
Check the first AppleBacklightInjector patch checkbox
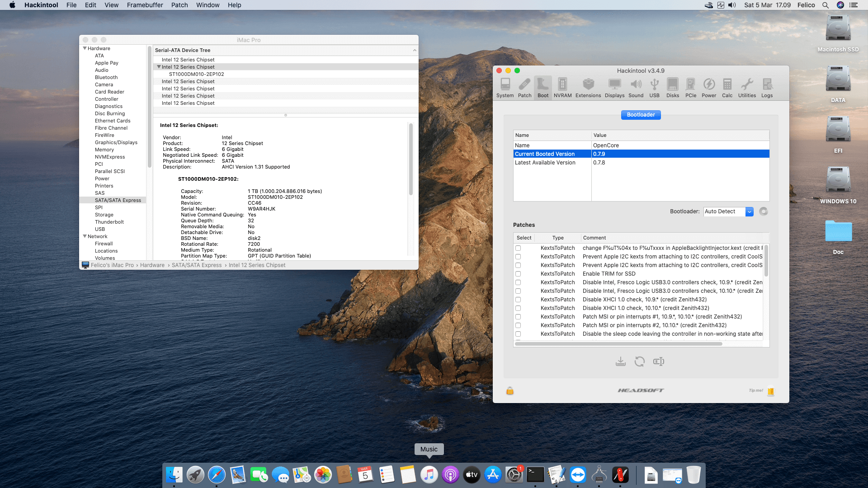pos(518,248)
